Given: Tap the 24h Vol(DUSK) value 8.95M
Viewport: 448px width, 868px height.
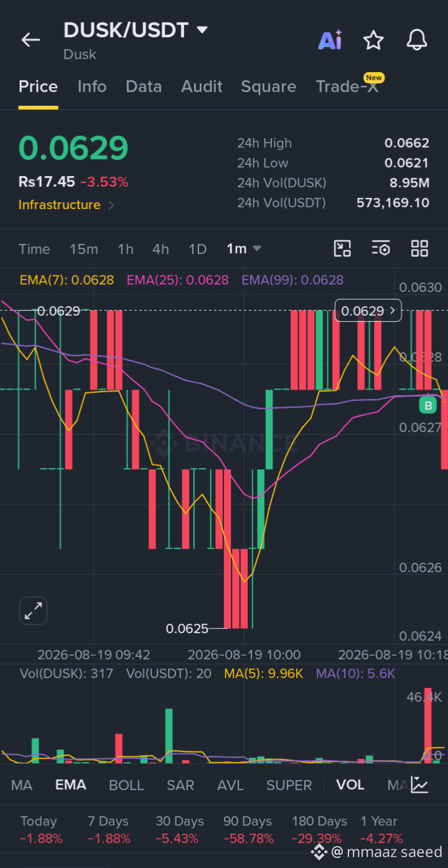Looking at the screenshot, I should click(x=409, y=183).
